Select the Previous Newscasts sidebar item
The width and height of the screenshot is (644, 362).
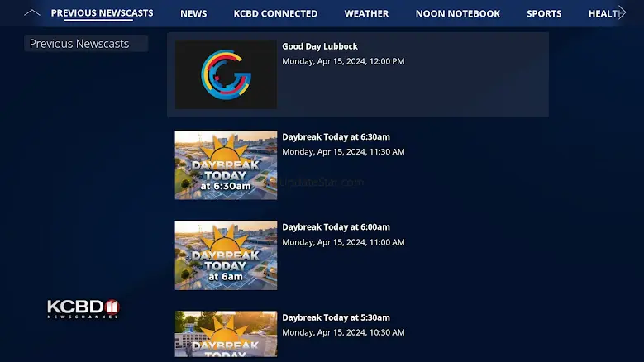86,44
